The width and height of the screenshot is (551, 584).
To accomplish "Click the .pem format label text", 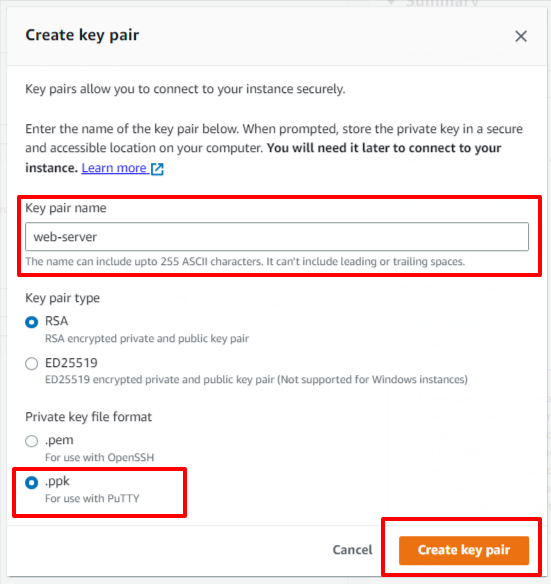I will click(x=59, y=440).
